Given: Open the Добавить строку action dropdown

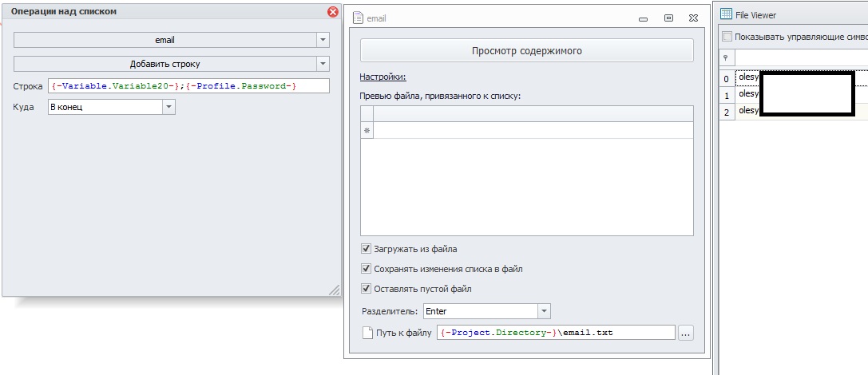Looking at the screenshot, I should 323,64.
